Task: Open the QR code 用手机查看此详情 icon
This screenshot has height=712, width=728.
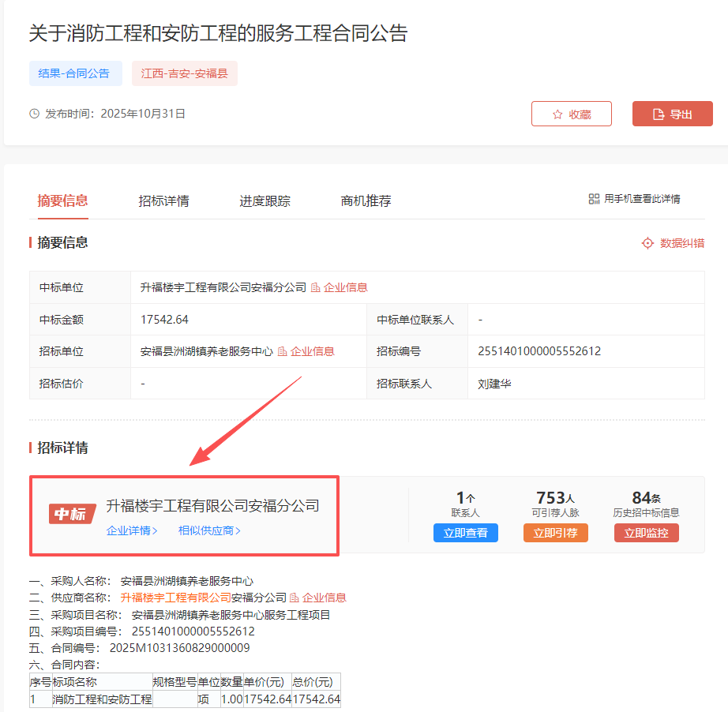Action: pyautogui.click(x=594, y=199)
